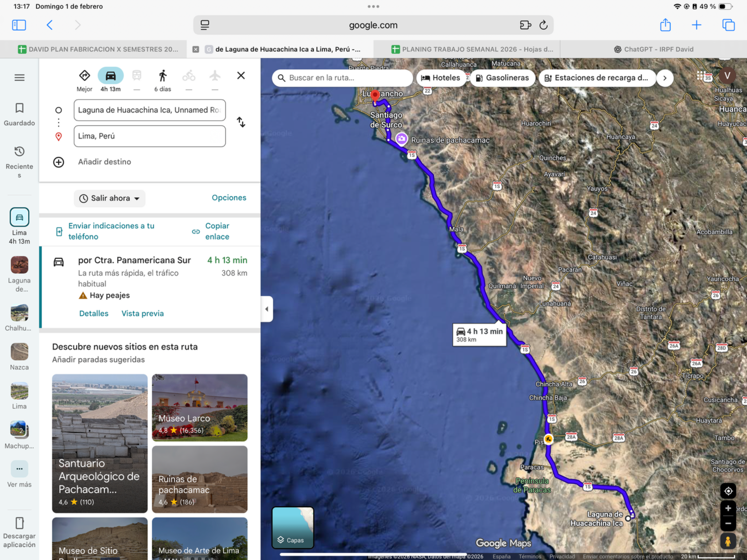The width and height of the screenshot is (747, 560).
Task: Open a new Safari tab
Action: tap(696, 25)
